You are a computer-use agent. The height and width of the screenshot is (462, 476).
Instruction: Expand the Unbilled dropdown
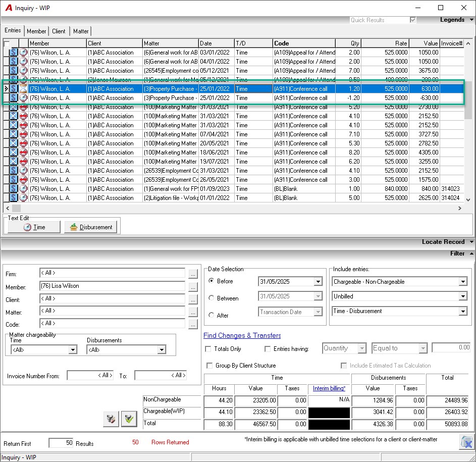[463, 296]
